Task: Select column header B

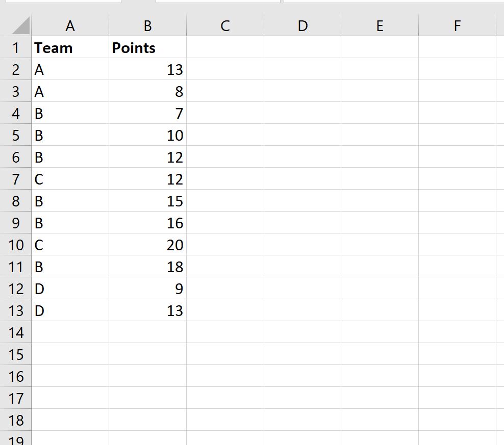Action: [147, 25]
